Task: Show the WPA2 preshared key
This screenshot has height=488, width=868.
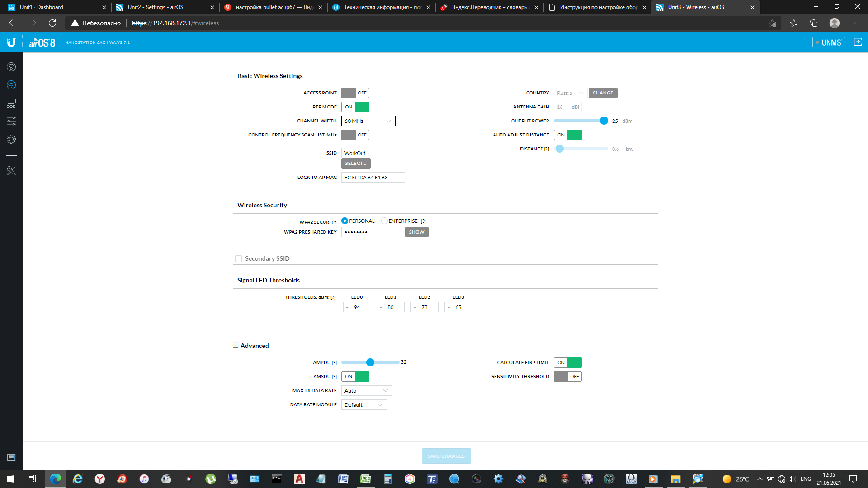Action: tap(416, 232)
